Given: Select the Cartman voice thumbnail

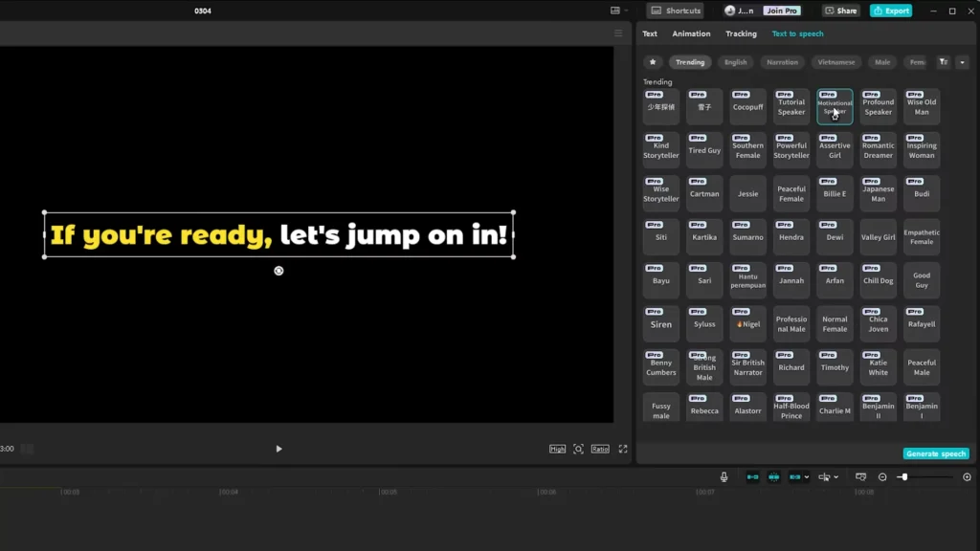Looking at the screenshot, I should (704, 193).
